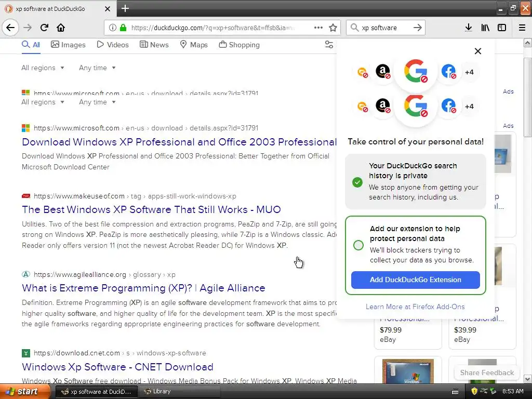
Task: Click the Amazon tracker icon in second row
Action: [383, 106]
